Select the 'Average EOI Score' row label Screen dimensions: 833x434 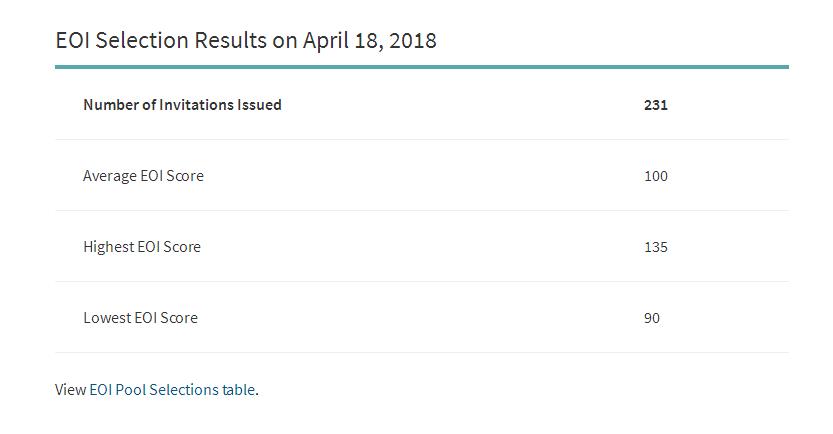pyautogui.click(x=143, y=176)
